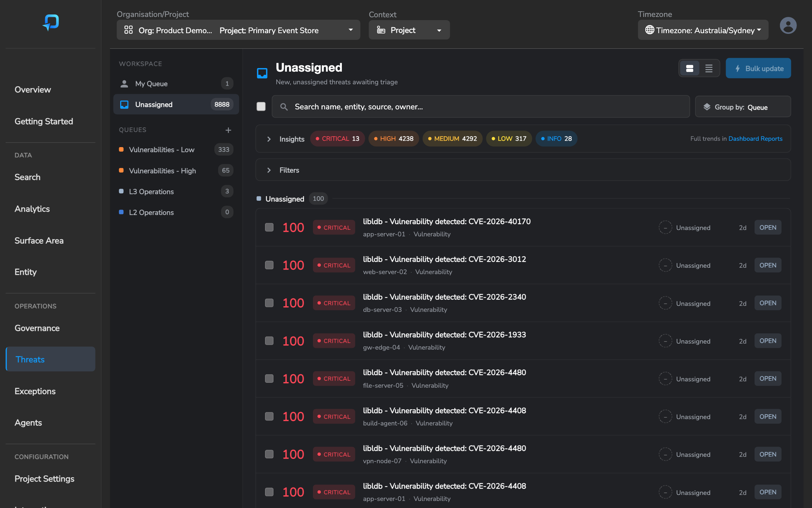Viewport: 812px width, 508px height.
Task: Open Getting Started page
Action: [44, 121]
